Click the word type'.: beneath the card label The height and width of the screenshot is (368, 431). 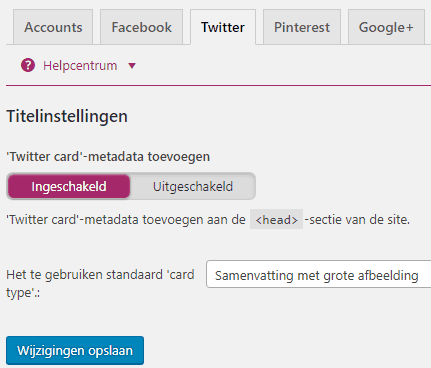point(23,293)
